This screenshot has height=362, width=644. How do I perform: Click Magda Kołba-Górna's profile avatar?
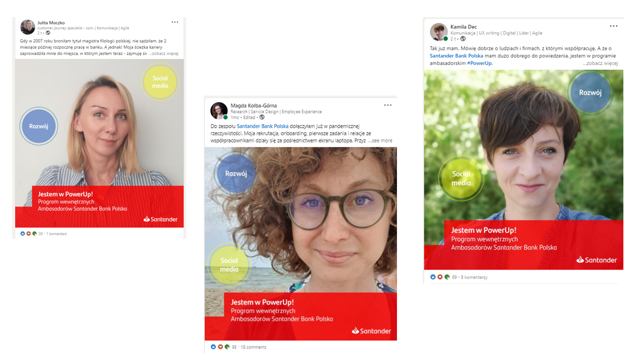[x=219, y=111]
